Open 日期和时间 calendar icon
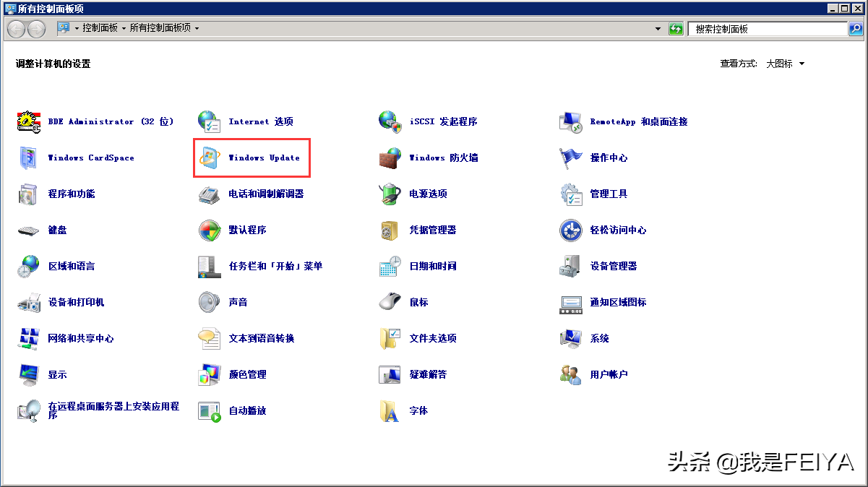Screen dimensions: 868x487 click(x=390, y=266)
